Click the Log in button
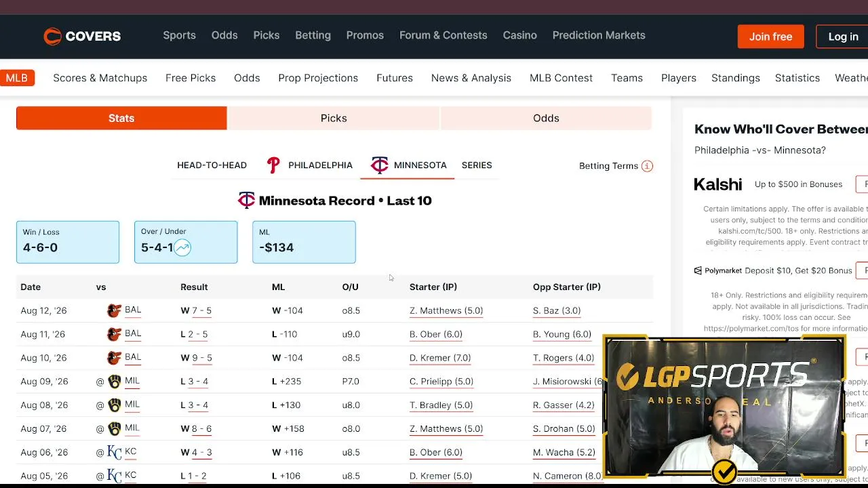This screenshot has height=488, width=868. tap(843, 37)
